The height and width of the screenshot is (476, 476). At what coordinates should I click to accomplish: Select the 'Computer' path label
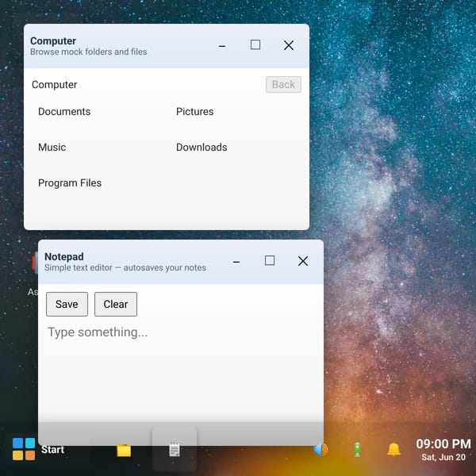[54, 84]
